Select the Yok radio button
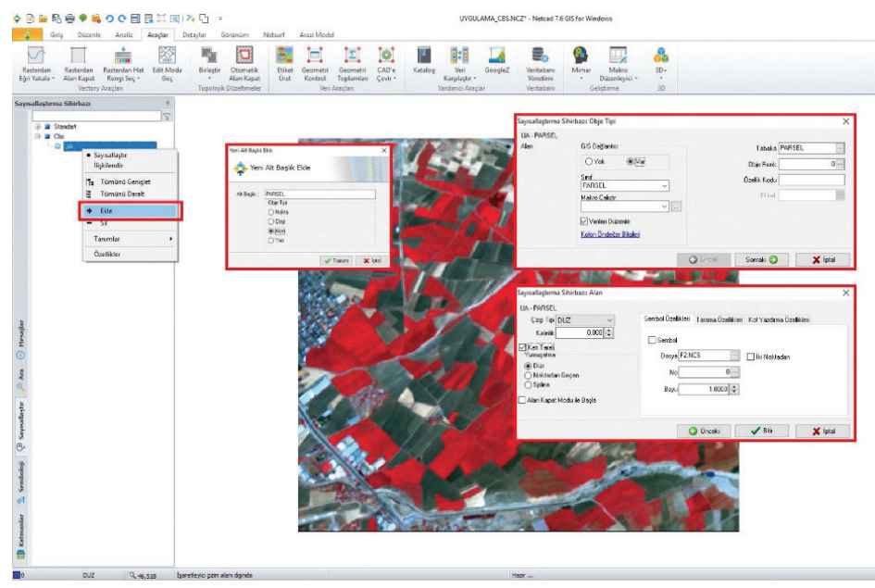 [x=589, y=161]
